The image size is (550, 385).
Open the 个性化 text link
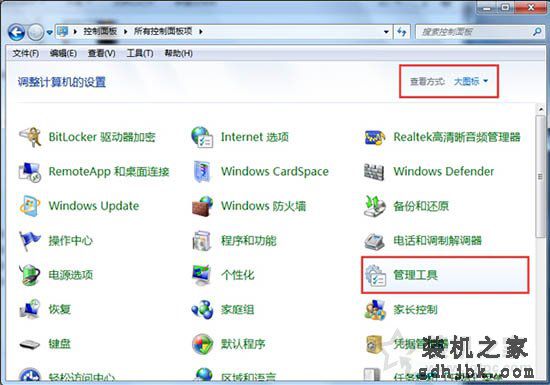[237, 275]
